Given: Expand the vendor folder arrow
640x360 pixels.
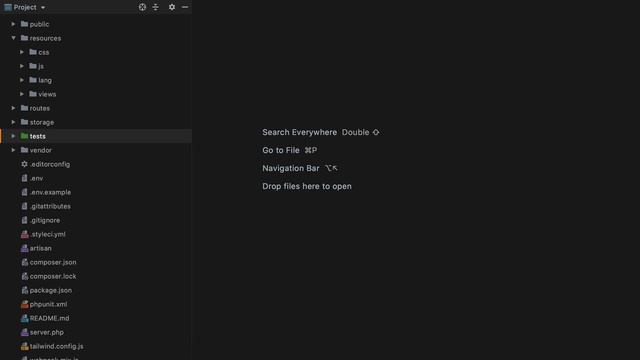Looking at the screenshot, I should click(13, 150).
